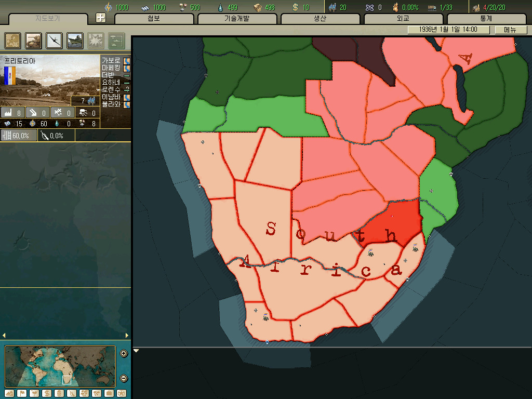Open the 통계 statistics tab
The height and width of the screenshot is (399, 532).
tap(486, 19)
